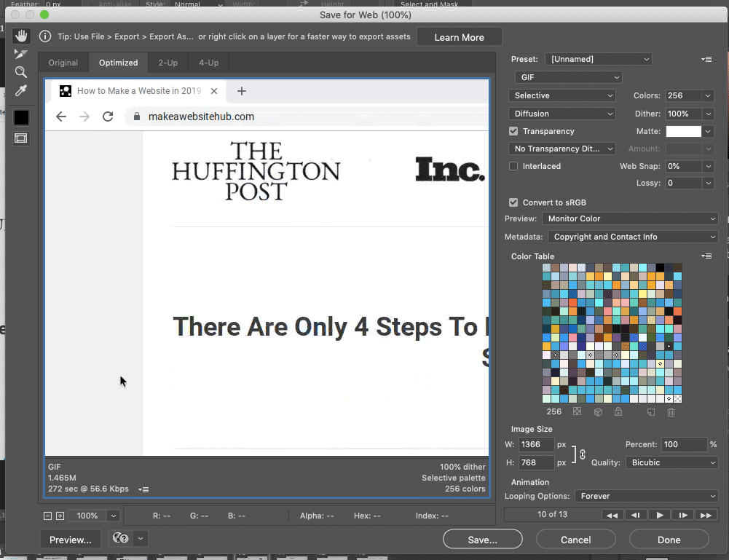
Task: Delete selected color trash icon
Action: pyautogui.click(x=671, y=411)
